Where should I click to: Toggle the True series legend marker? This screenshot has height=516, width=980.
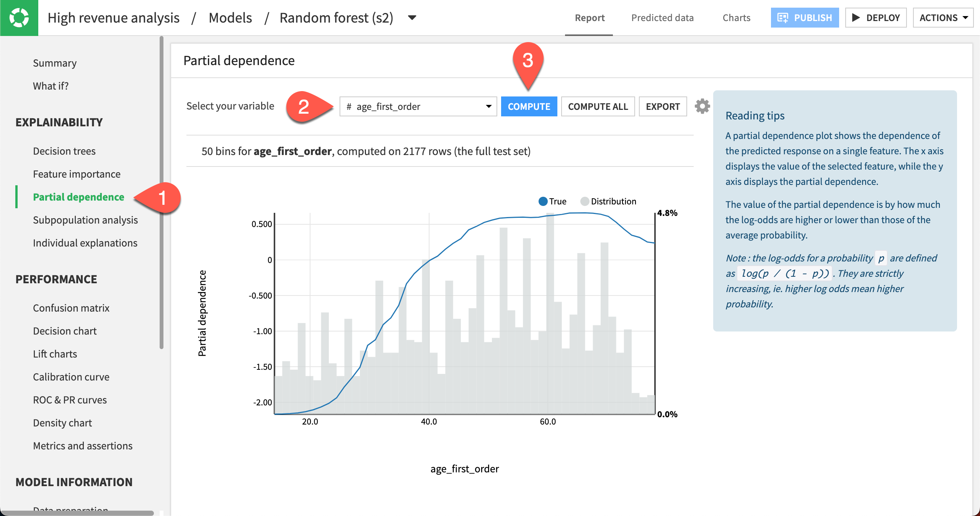pyautogui.click(x=542, y=201)
